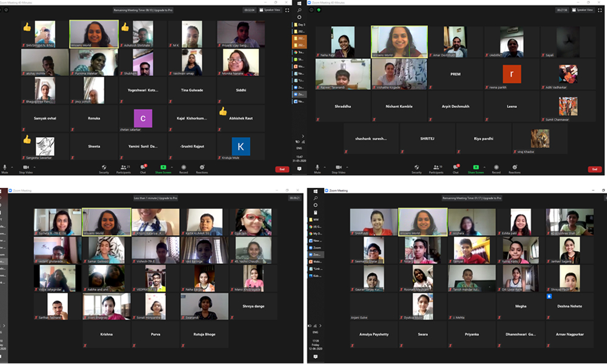This screenshot has height=364, width=607.
Task: Open Chat in the top-left meeting toolbar
Action: point(143,168)
